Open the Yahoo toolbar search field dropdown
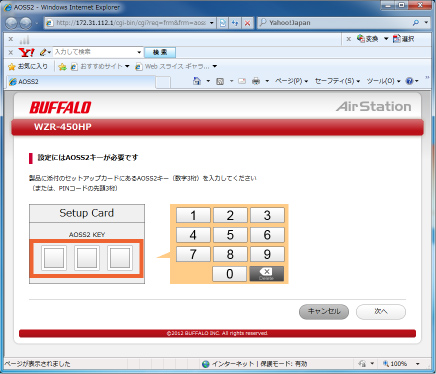Image resolution: width=436 pixels, height=374 pixels. point(139,52)
